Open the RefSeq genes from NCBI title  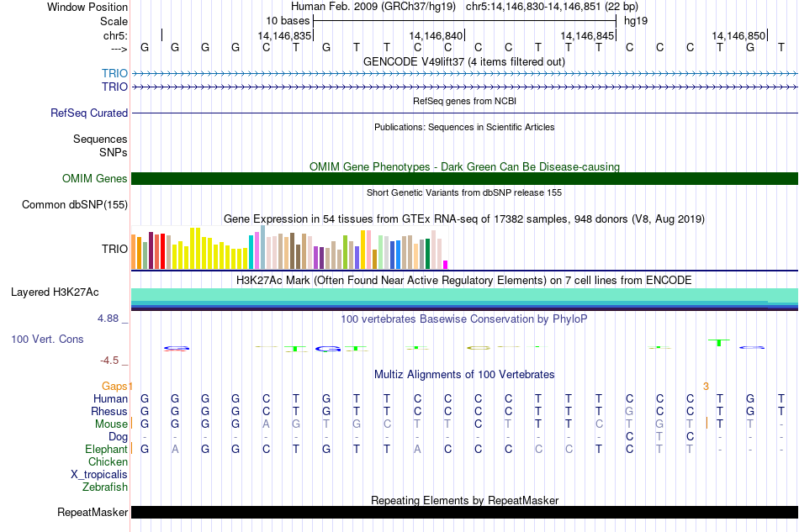tap(464, 102)
